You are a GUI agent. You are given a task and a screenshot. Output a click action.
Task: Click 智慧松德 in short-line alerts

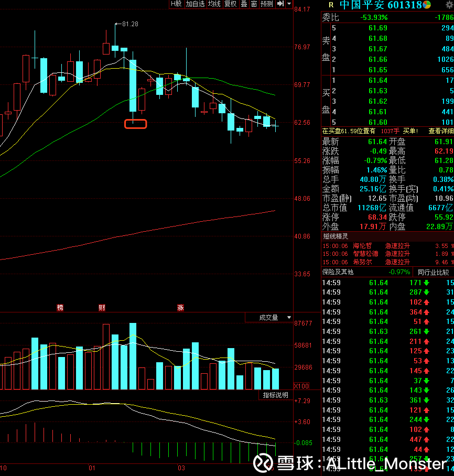pyautogui.click(x=365, y=254)
